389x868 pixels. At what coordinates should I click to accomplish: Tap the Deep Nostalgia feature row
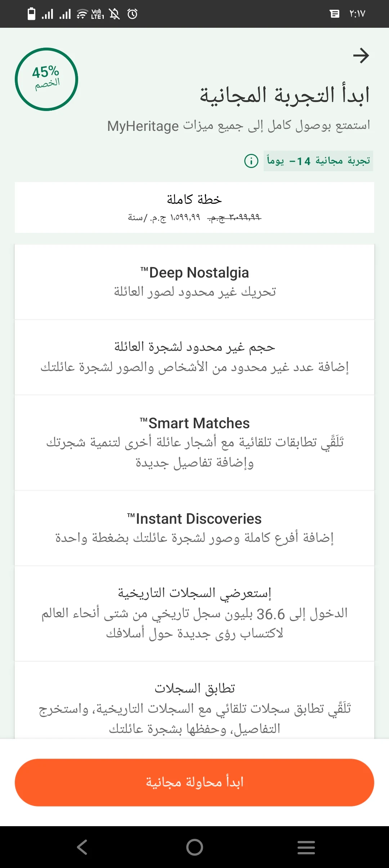(194, 282)
